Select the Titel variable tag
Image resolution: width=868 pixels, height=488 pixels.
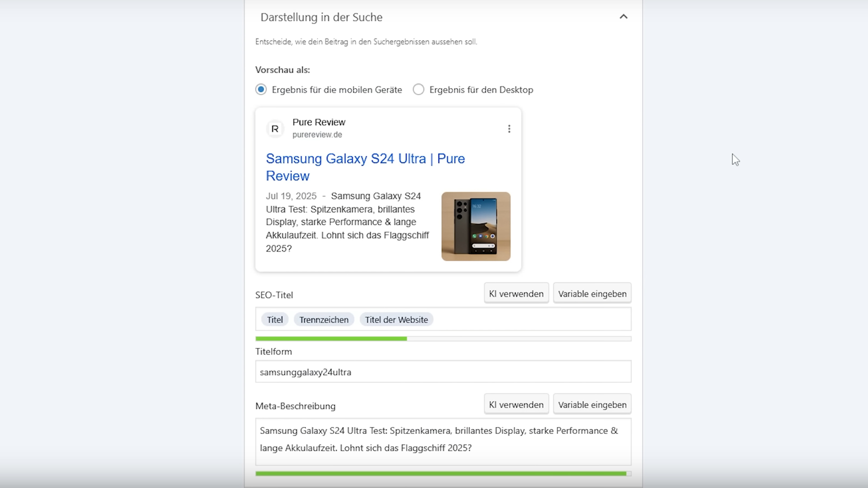275,319
